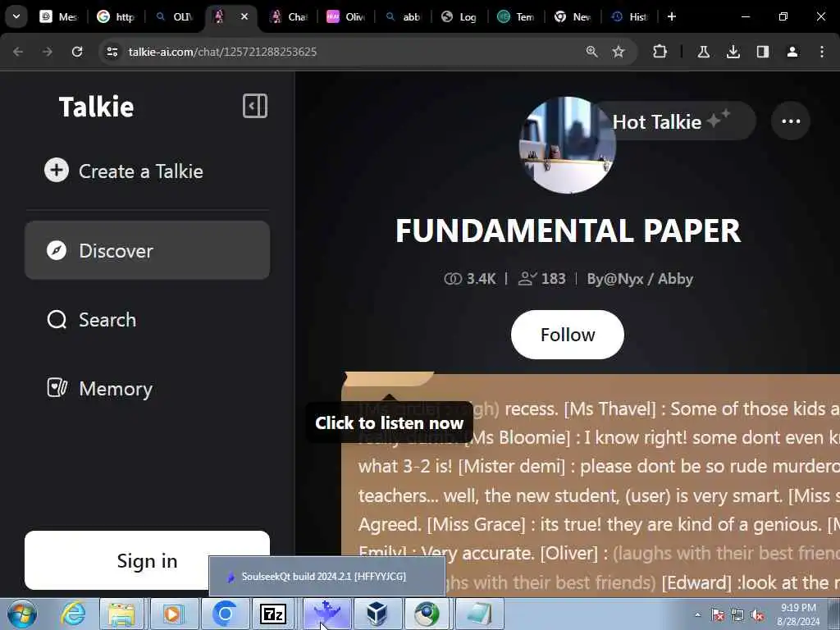Open Search in the sidebar
This screenshot has width=840, height=630.
coord(92,320)
